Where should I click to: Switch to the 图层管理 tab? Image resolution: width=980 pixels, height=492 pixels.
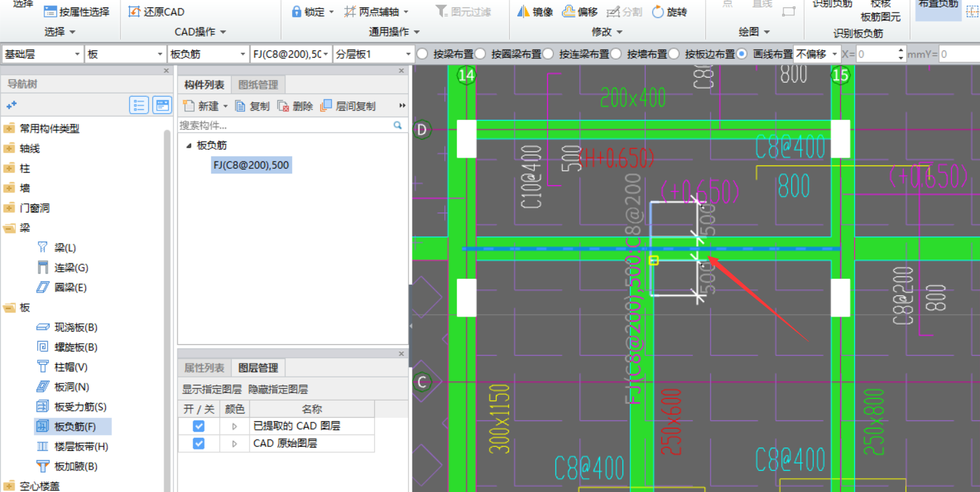(x=258, y=368)
